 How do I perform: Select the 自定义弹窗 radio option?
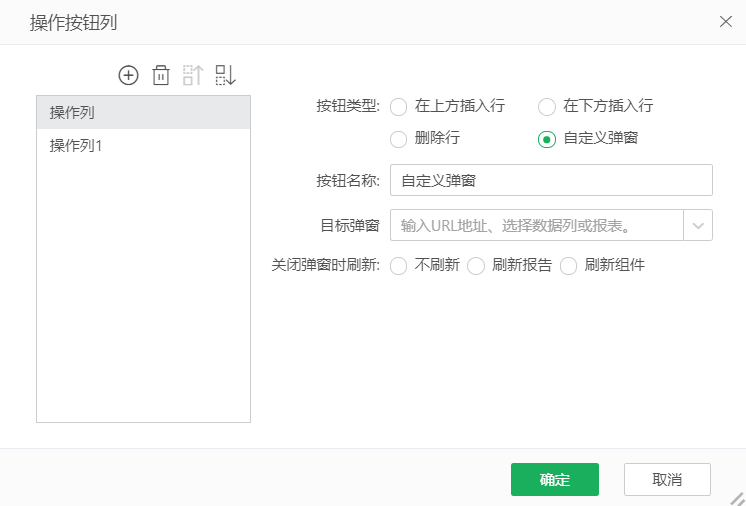[x=547, y=139]
